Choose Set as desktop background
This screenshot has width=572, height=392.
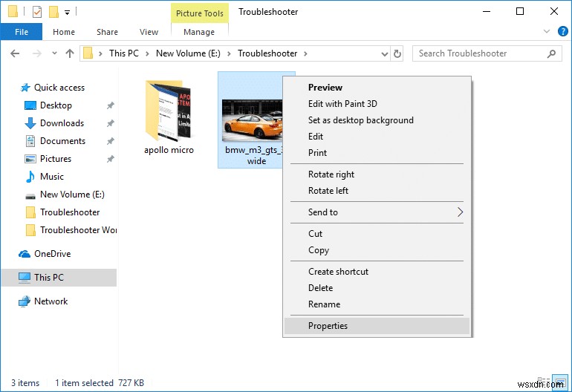coord(377,120)
